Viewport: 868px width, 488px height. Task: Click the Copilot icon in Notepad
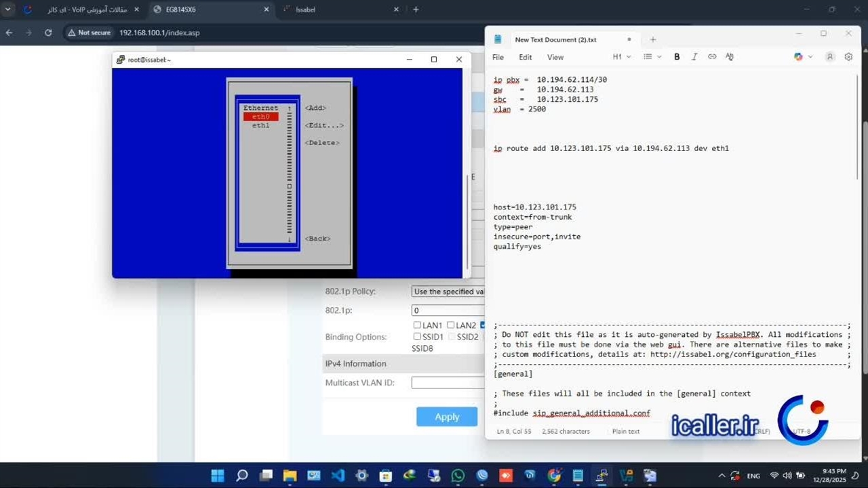[x=798, y=57]
